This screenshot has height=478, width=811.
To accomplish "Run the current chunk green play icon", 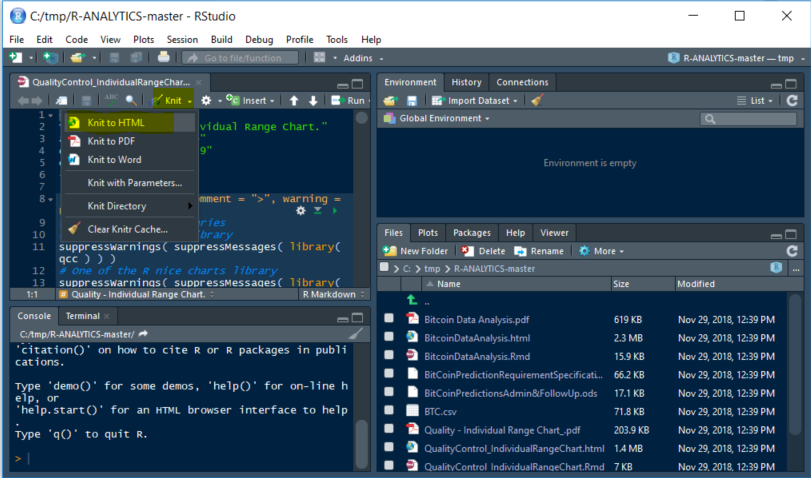I will 335,211.
